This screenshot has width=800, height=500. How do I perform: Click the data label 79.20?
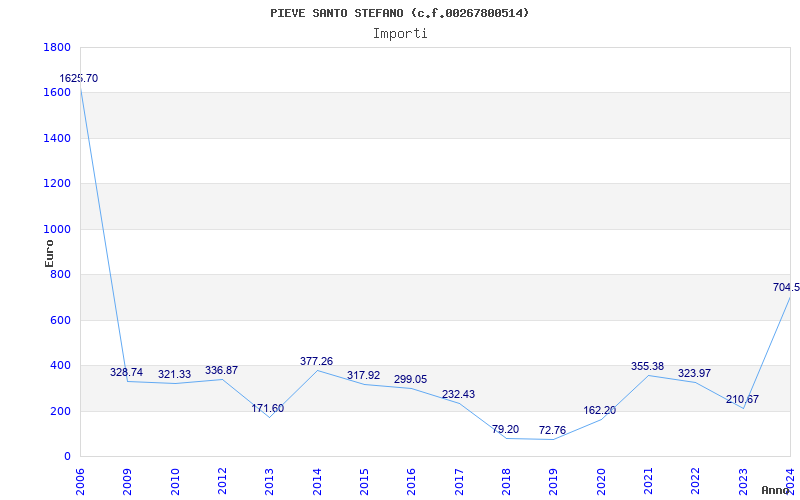pyautogui.click(x=506, y=430)
